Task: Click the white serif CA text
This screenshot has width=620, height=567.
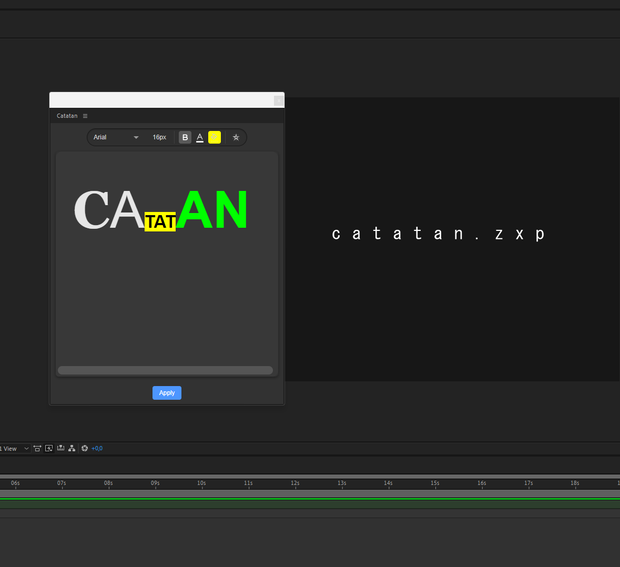Action: point(109,210)
